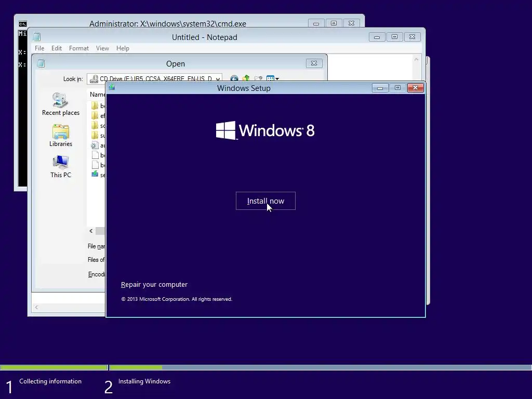Select the folder starting with 'ef'
The height and width of the screenshot is (399, 532).
[98, 116]
